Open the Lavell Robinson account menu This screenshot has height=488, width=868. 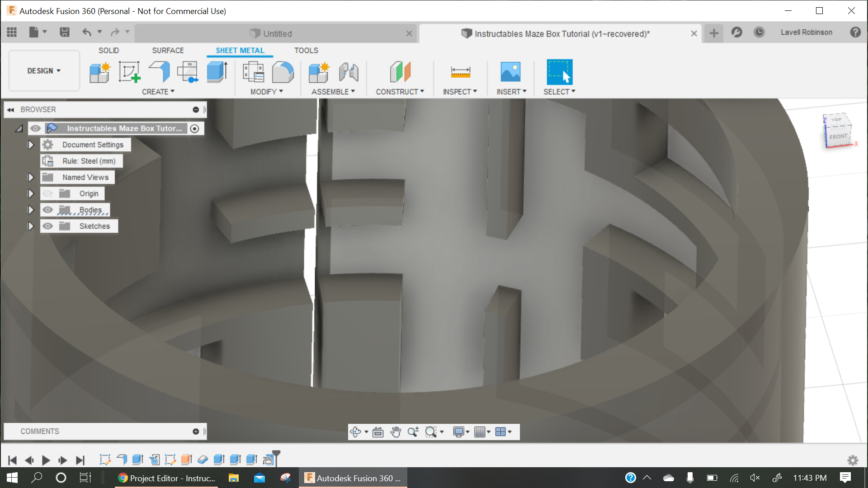pos(806,33)
